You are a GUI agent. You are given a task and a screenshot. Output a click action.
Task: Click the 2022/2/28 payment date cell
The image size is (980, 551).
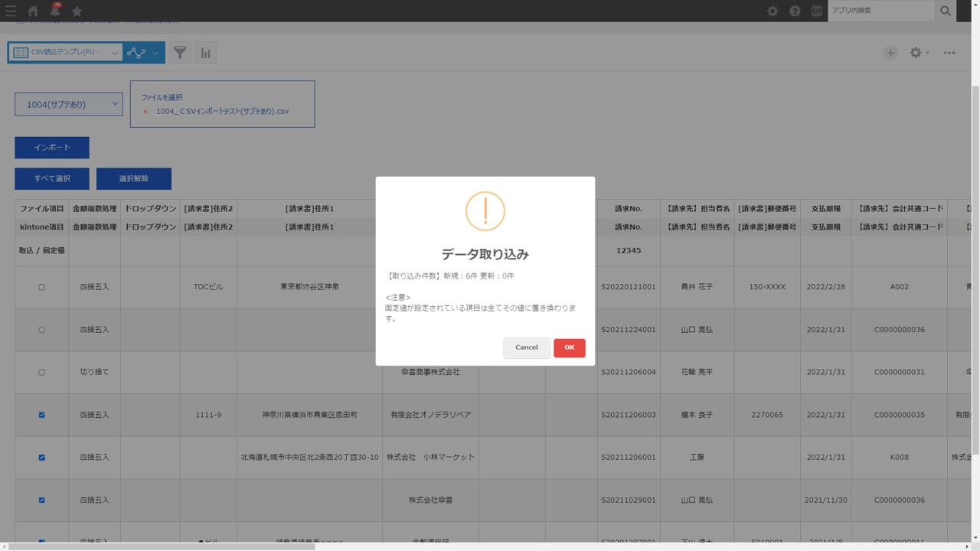tap(826, 287)
